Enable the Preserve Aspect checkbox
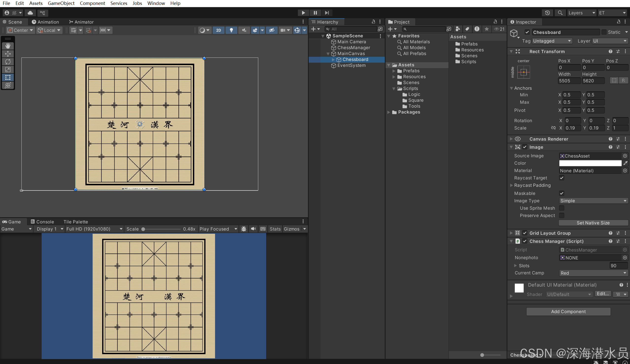The image size is (630, 364). (x=562, y=215)
